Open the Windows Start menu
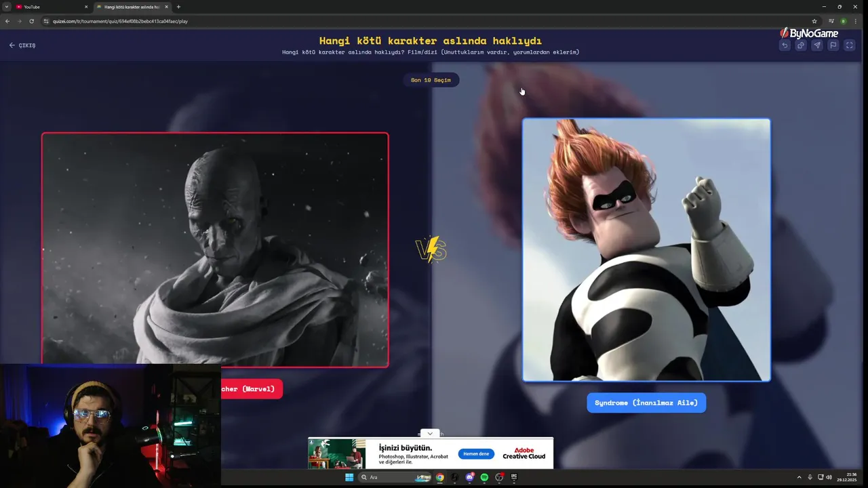Viewport: 868px width, 488px height. pos(349,477)
